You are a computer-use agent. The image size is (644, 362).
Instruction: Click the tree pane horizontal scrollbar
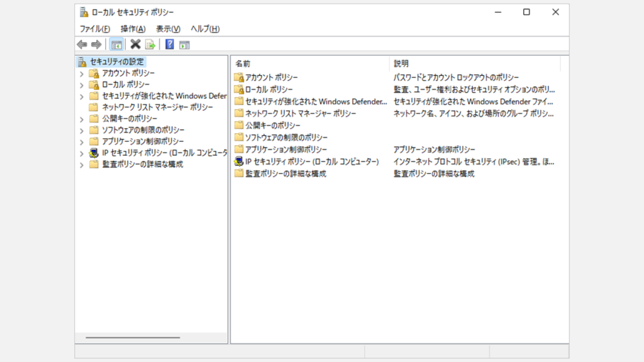[x=132, y=338]
